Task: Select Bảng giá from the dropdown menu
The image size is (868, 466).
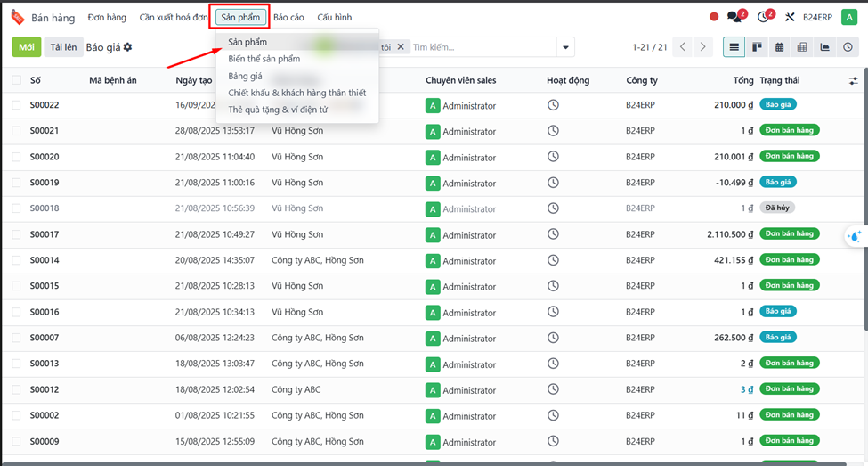Action: (x=245, y=76)
